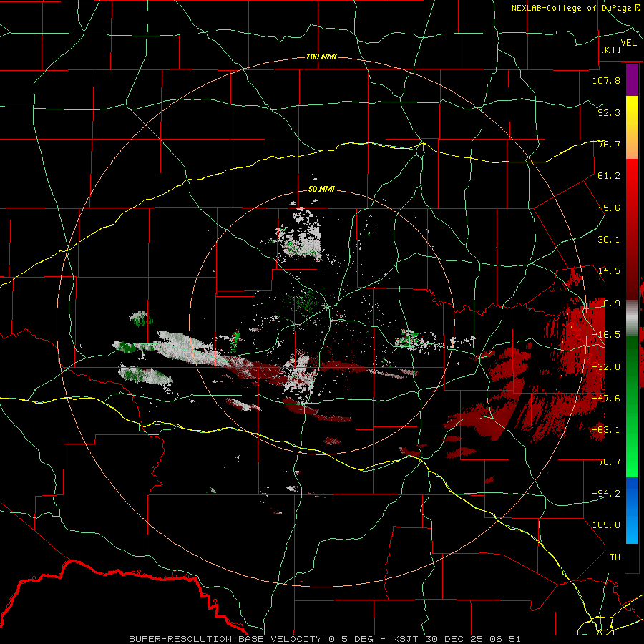644x644 pixels.
Task: Click the -47.6 velocity scale value
Action: click(606, 399)
